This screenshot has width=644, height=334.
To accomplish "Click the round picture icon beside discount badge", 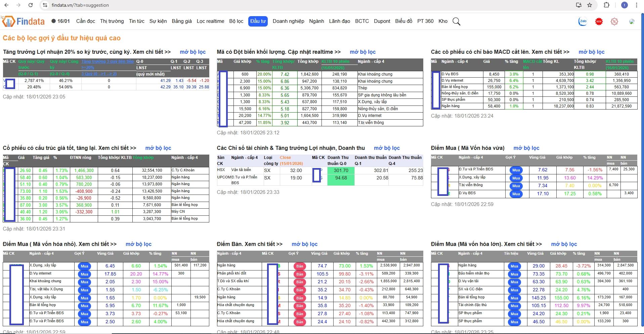I will (632, 22).
